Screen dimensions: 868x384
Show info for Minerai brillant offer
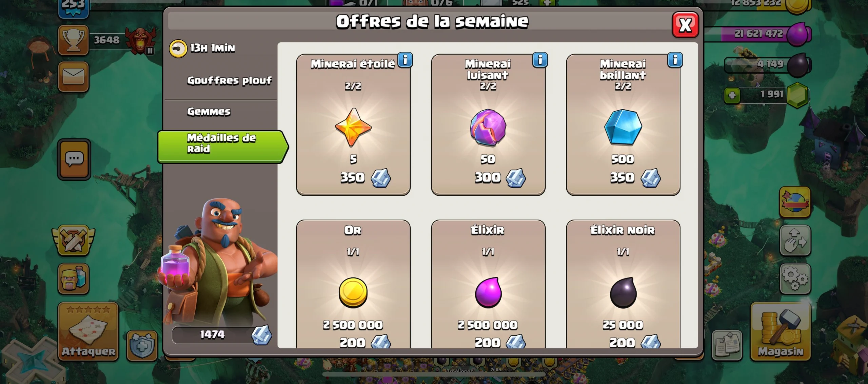[675, 60]
